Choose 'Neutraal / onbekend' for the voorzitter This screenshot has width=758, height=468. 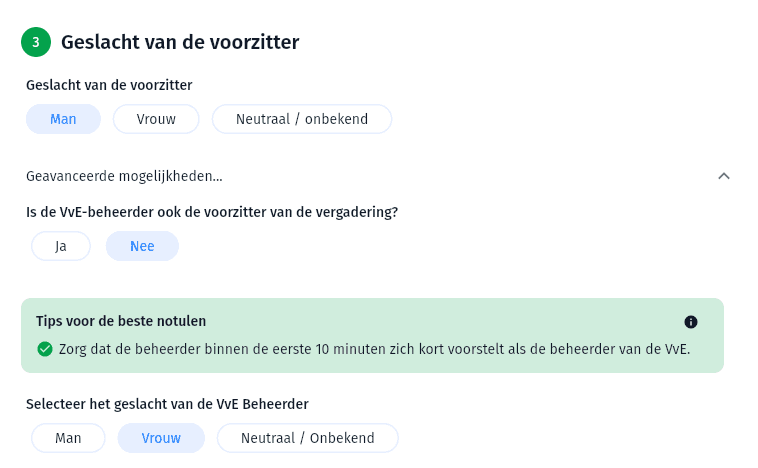point(302,119)
